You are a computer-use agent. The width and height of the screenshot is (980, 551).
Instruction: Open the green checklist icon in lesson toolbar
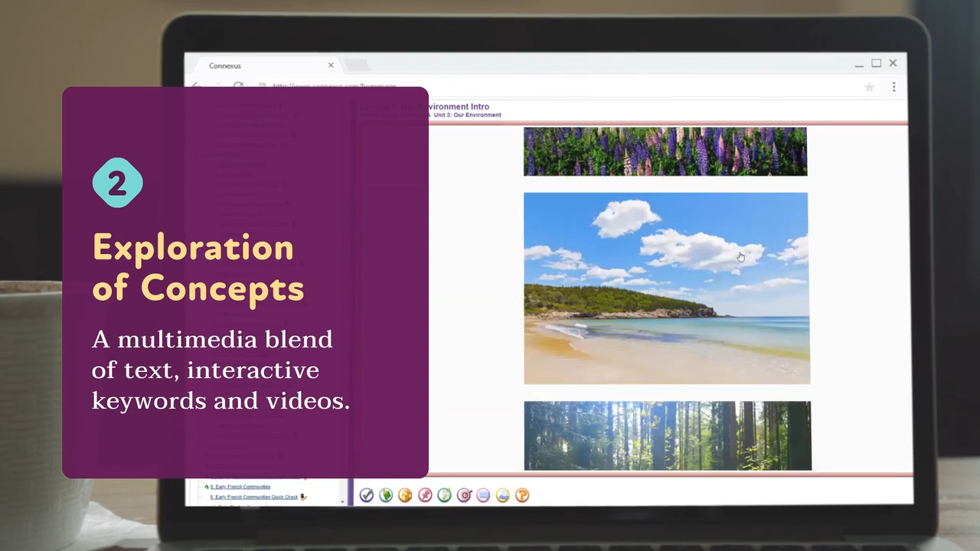(x=444, y=495)
